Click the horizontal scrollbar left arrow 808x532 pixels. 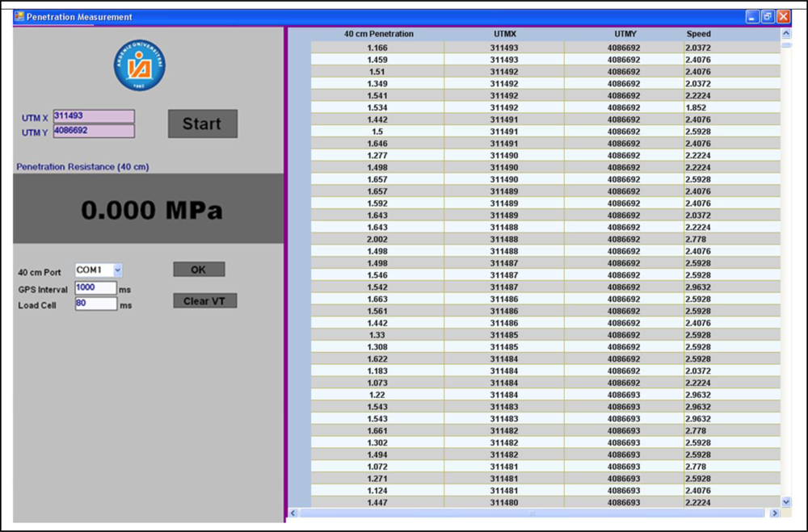(x=293, y=513)
